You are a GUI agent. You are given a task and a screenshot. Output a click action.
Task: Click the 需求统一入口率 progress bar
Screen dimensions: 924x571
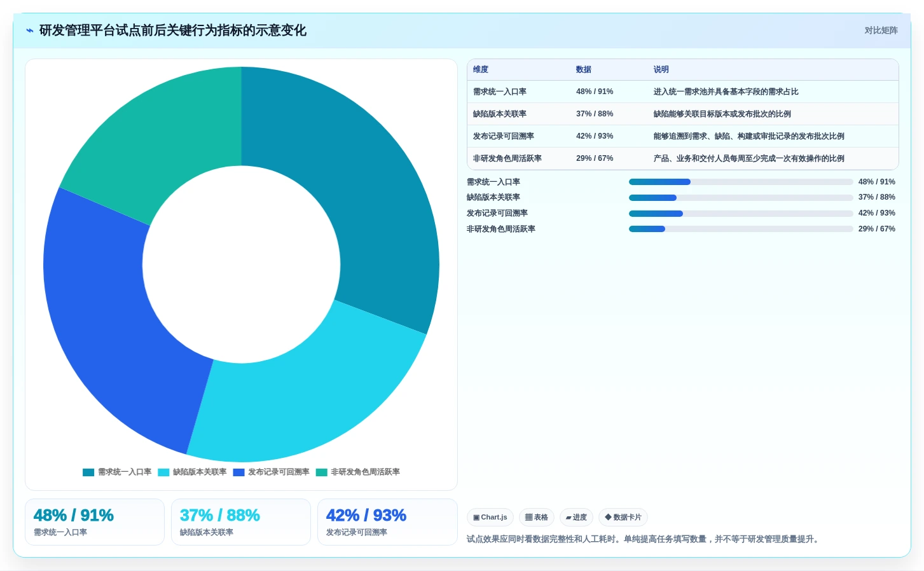(x=741, y=182)
